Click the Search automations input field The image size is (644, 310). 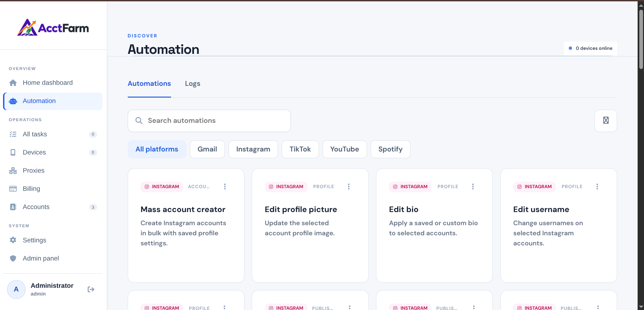click(209, 121)
